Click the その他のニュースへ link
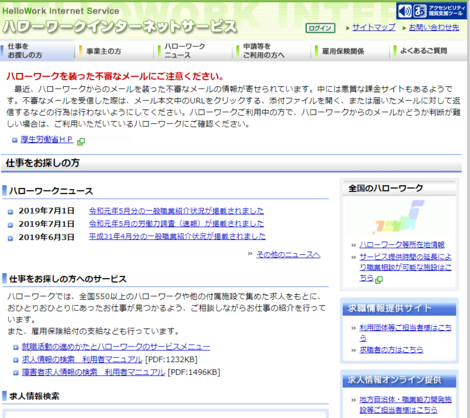This screenshot has height=418, width=470. click(x=288, y=255)
